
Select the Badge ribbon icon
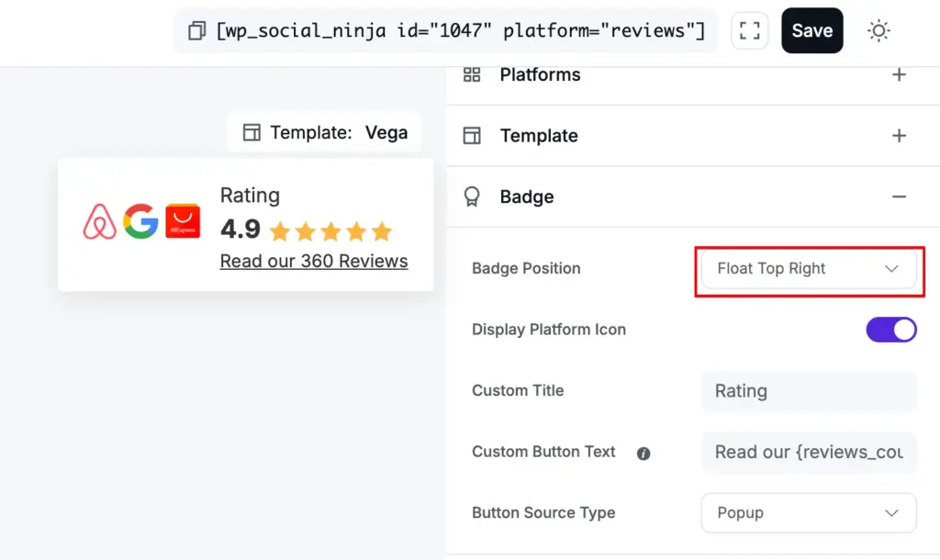[472, 196]
